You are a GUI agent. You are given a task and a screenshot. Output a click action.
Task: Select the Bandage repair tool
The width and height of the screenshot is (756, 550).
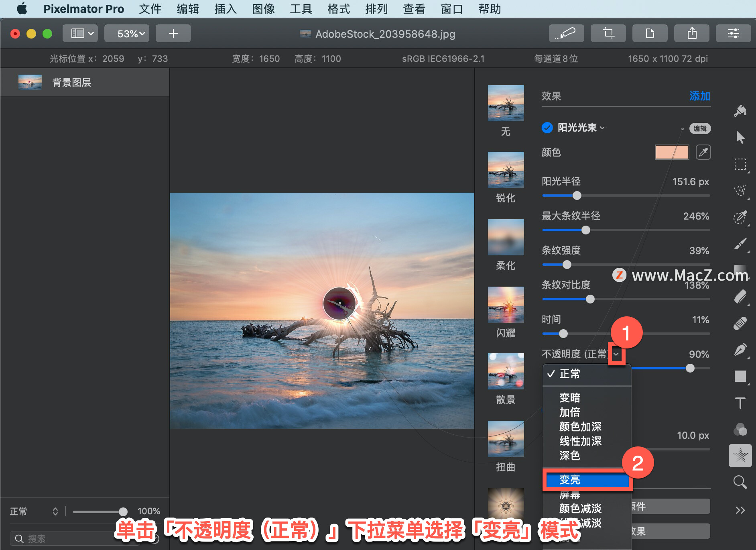(x=740, y=323)
